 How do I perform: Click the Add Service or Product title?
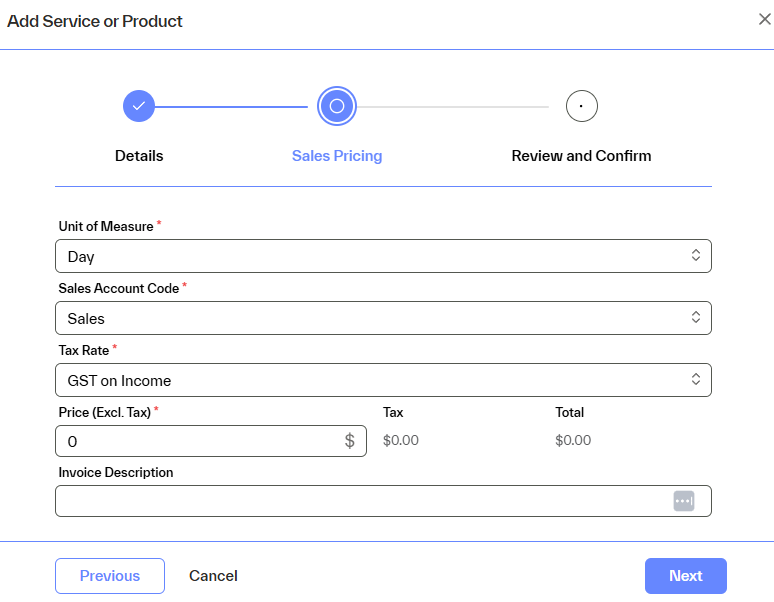(x=95, y=21)
